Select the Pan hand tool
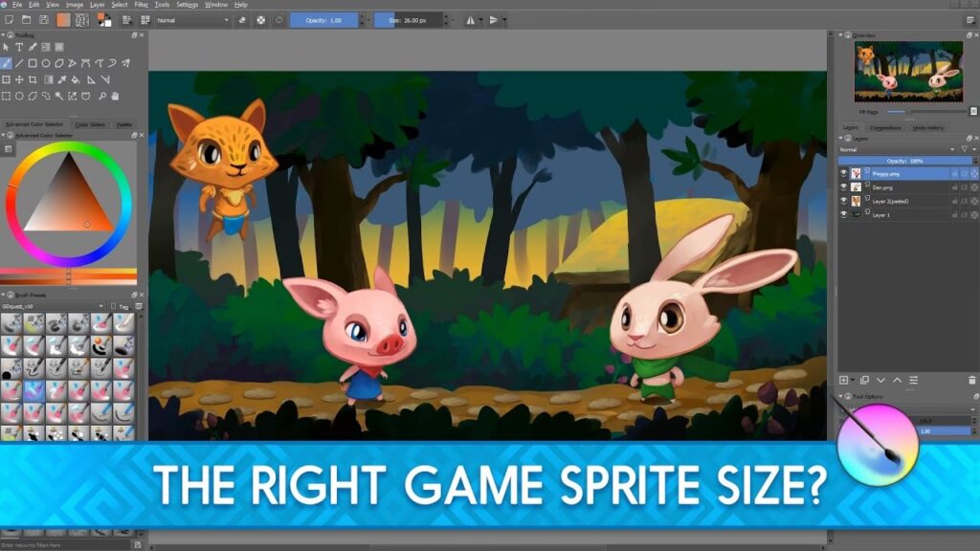The height and width of the screenshot is (551, 980). [x=115, y=96]
